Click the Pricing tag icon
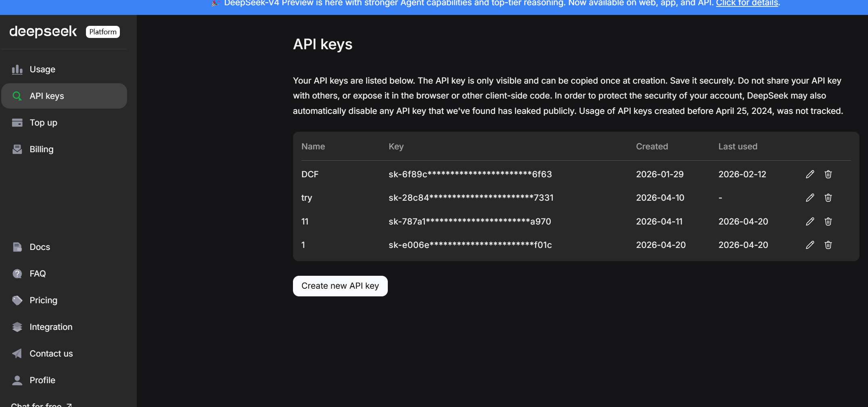 [x=17, y=300]
